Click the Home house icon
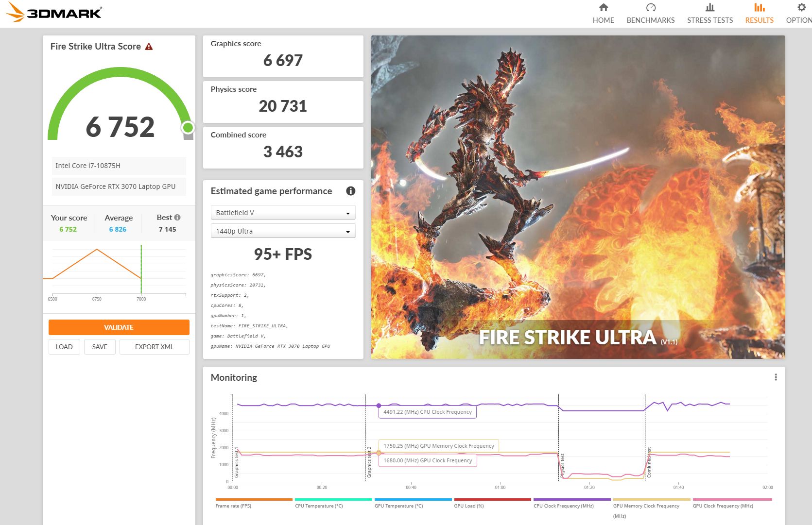 pos(603,7)
